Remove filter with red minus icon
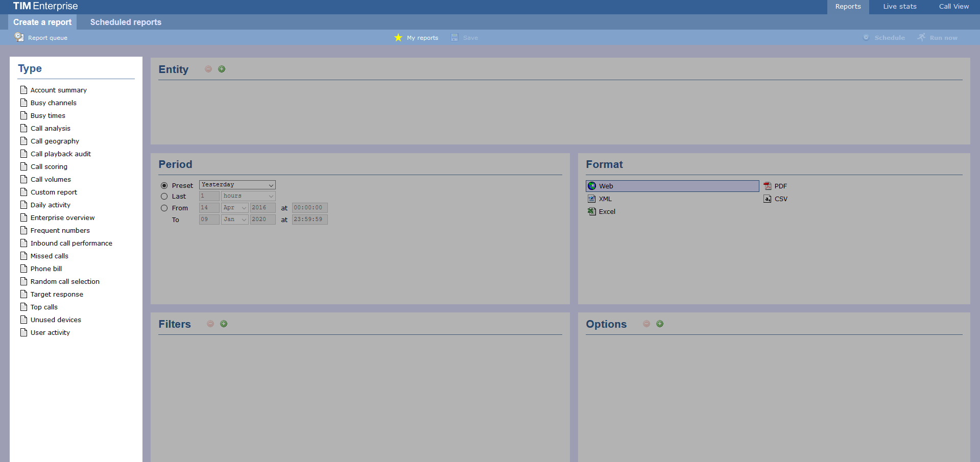980x462 pixels. coord(210,324)
